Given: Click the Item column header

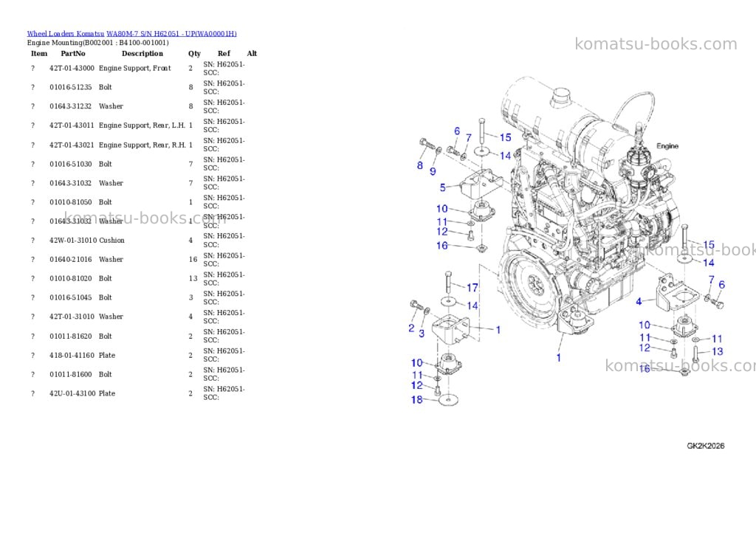Looking at the screenshot, I should (39, 53).
